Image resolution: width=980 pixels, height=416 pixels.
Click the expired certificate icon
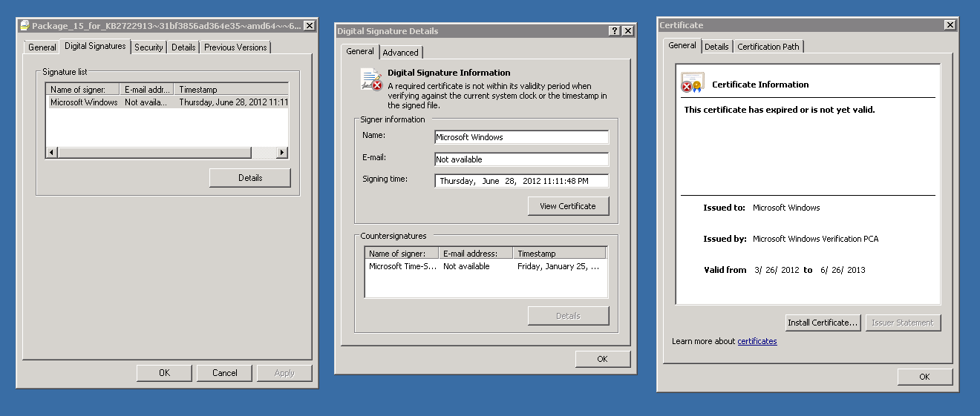pyautogui.click(x=692, y=84)
